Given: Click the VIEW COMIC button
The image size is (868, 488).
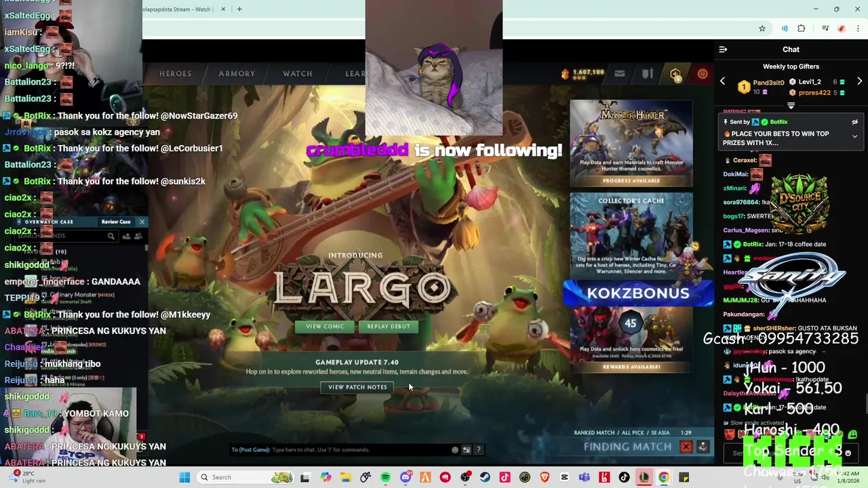Looking at the screenshot, I should click(325, 327).
